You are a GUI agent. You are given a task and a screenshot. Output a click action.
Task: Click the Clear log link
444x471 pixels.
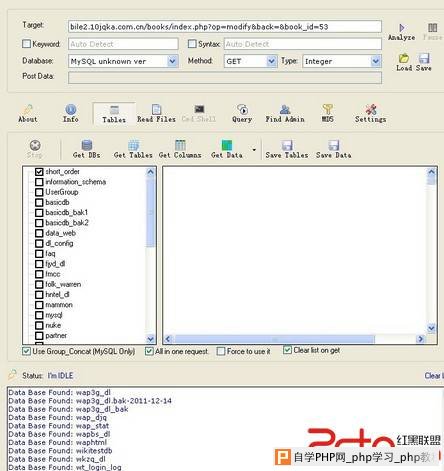coord(434,376)
